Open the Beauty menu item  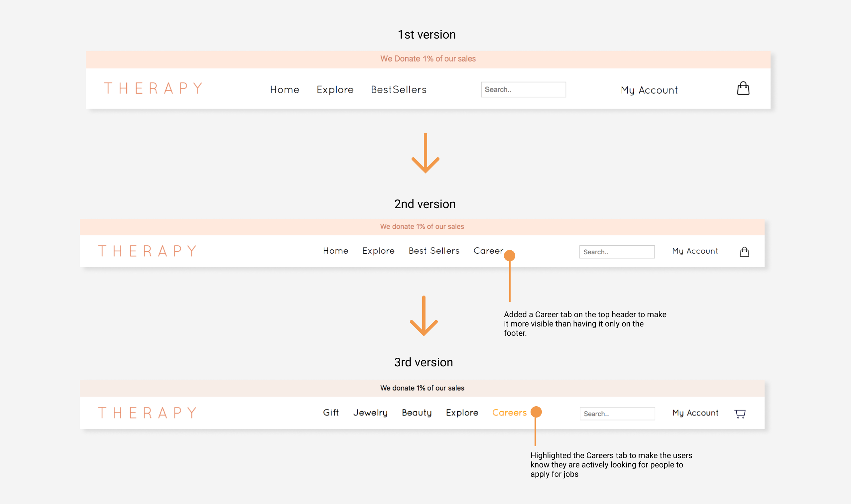pos(416,412)
